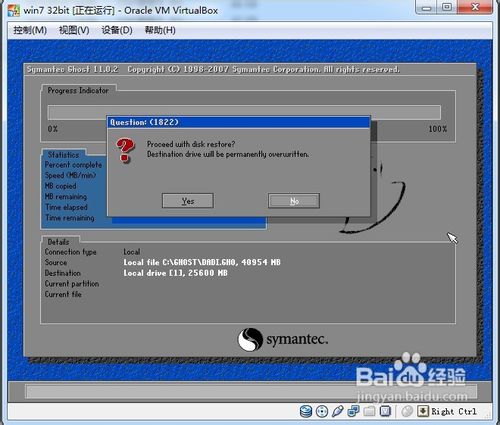Click the red question mark icon

(125, 150)
